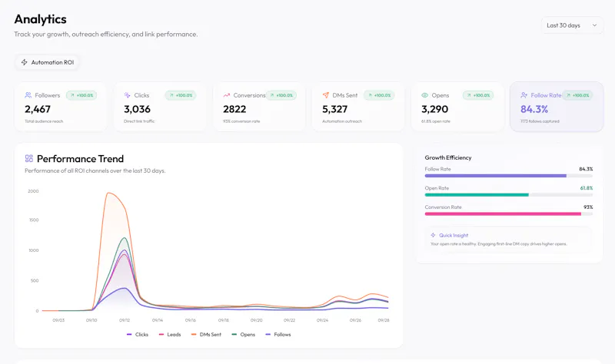Viewport: 615px width, 364px height.
Task: Click the chevron in date range selector
Action: tap(594, 25)
